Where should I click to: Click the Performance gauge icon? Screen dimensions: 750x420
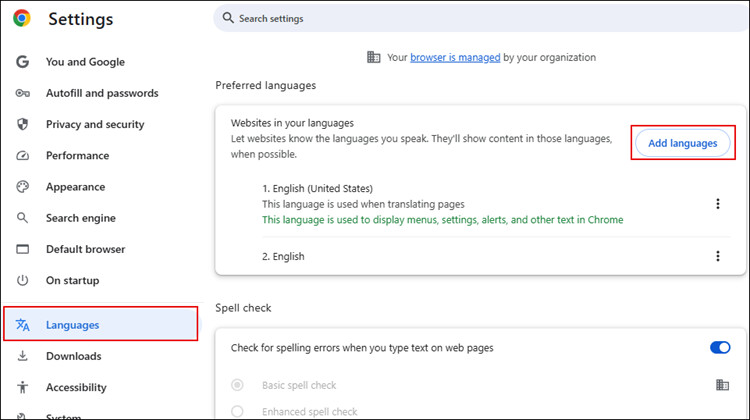point(23,156)
